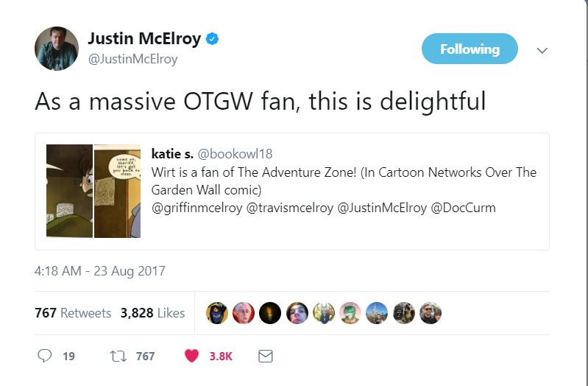Open the 3,828 Likes list
The width and height of the screenshot is (588, 386).
(152, 313)
